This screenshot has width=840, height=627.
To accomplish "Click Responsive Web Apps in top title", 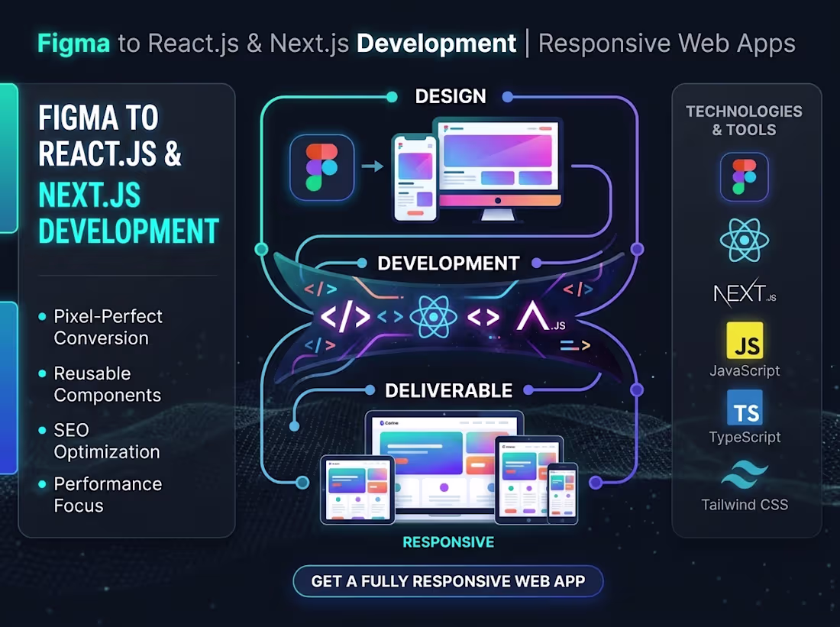I will tap(667, 44).
